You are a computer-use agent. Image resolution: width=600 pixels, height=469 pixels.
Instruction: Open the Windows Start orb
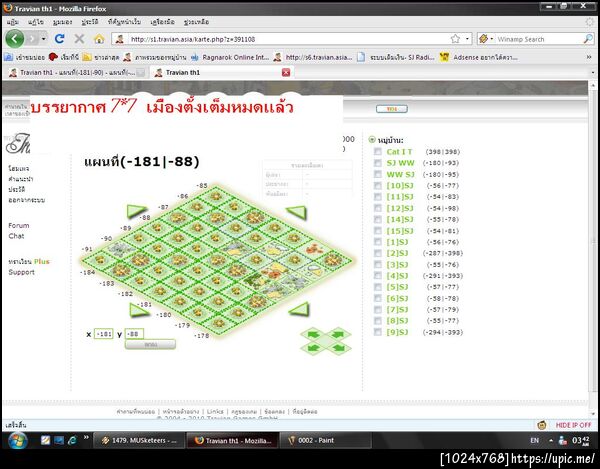17,440
